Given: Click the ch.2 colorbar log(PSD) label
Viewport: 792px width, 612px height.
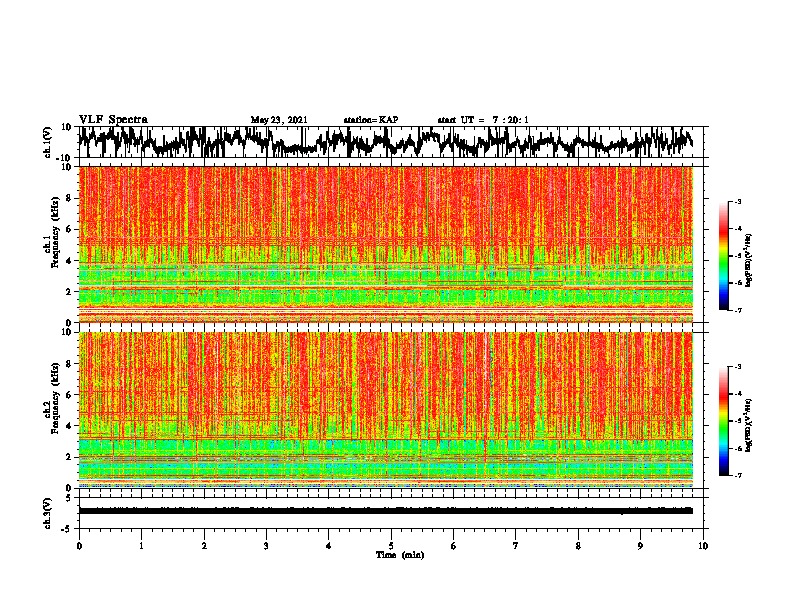Looking at the screenshot, I should point(749,425).
